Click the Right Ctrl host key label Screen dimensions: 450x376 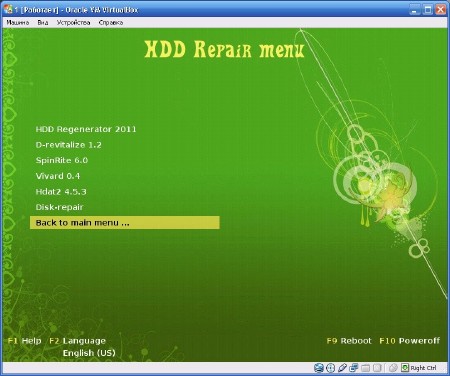tap(423, 368)
